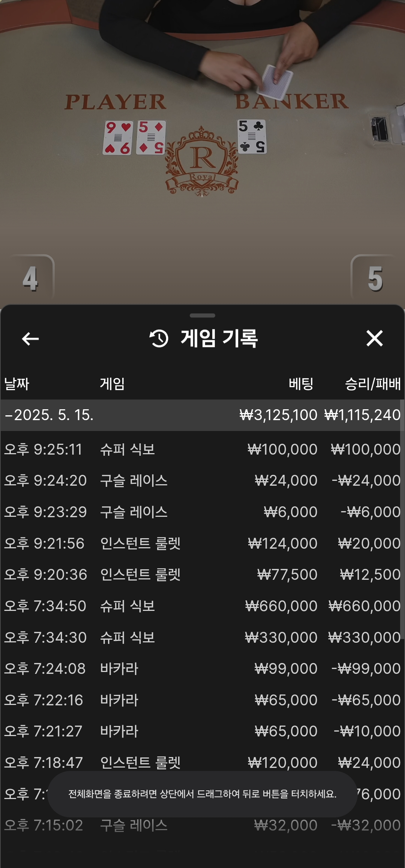Image resolution: width=405 pixels, height=868 pixels.
Task: Open the 오후 9:23:29 구슬 레이스 record
Action: tap(202, 512)
